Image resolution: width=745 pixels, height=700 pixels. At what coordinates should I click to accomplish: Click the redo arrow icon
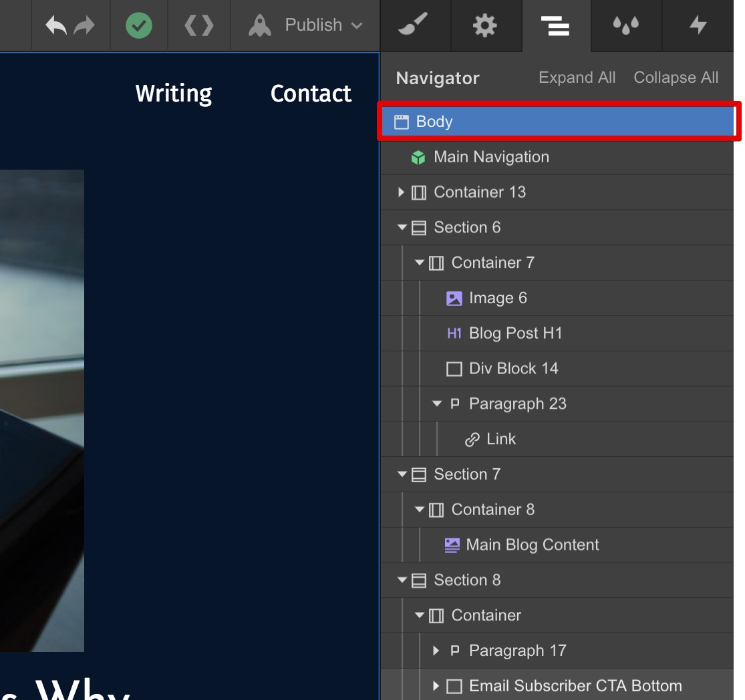[x=84, y=25]
